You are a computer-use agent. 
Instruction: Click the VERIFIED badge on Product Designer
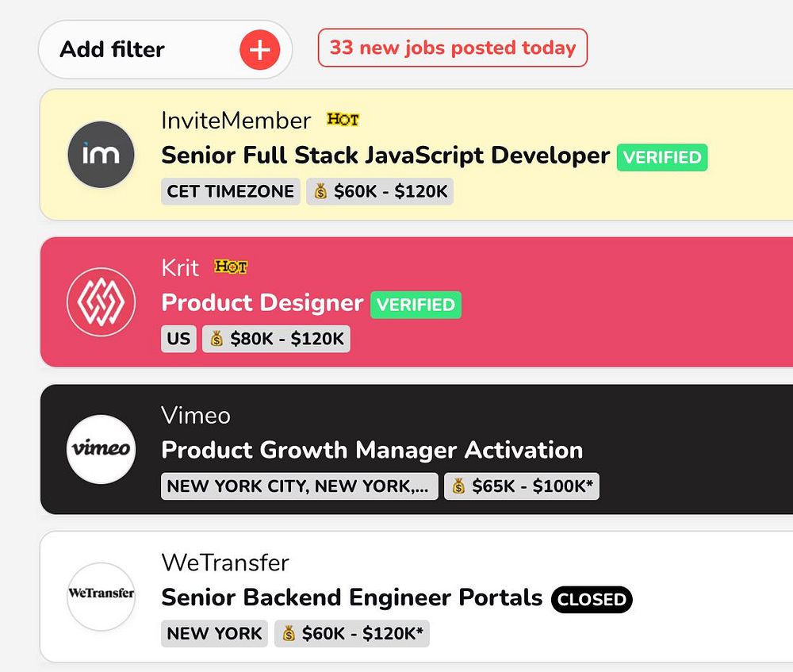pyautogui.click(x=416, y=305)
